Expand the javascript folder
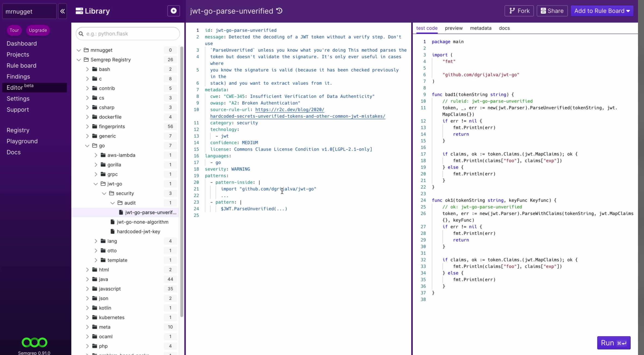644x355 pixels. 87,289
